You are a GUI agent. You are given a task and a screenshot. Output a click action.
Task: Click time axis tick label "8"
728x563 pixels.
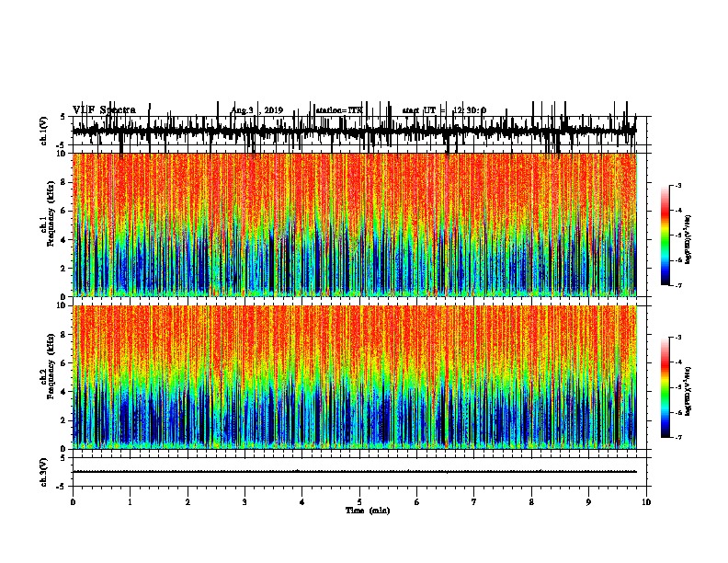tap(531, 502)
